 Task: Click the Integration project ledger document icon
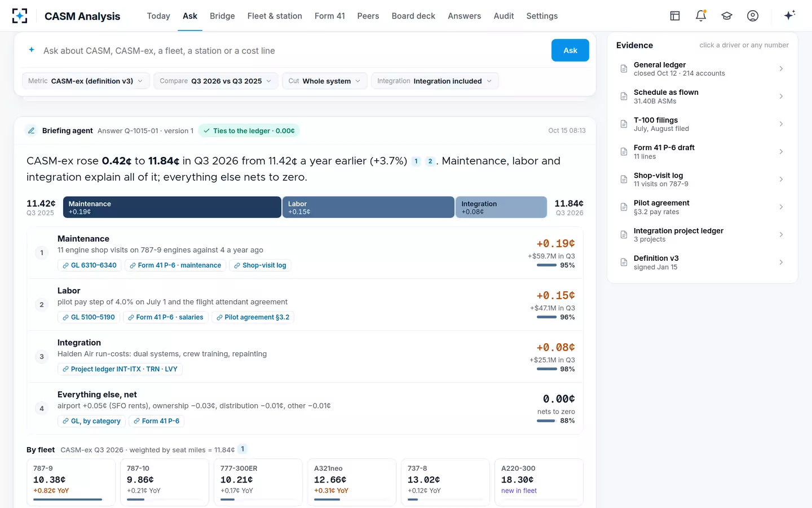tap(624, 235)
